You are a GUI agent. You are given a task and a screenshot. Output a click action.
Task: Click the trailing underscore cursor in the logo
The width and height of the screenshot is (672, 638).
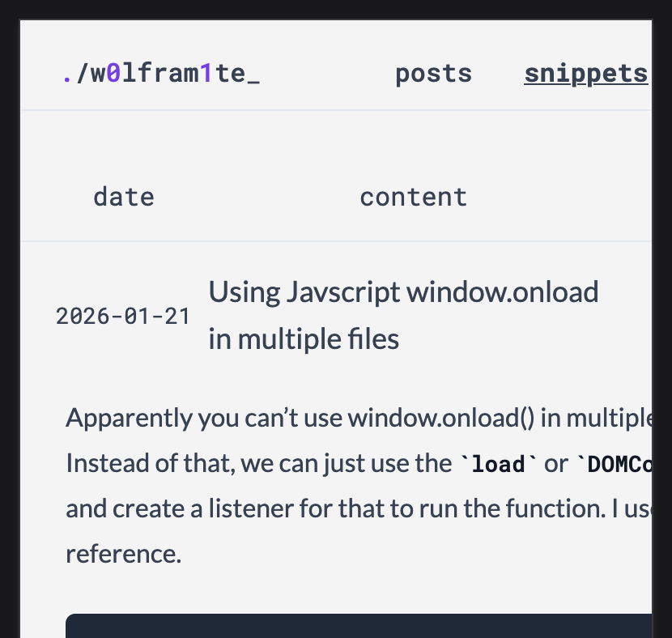[253, 74]
